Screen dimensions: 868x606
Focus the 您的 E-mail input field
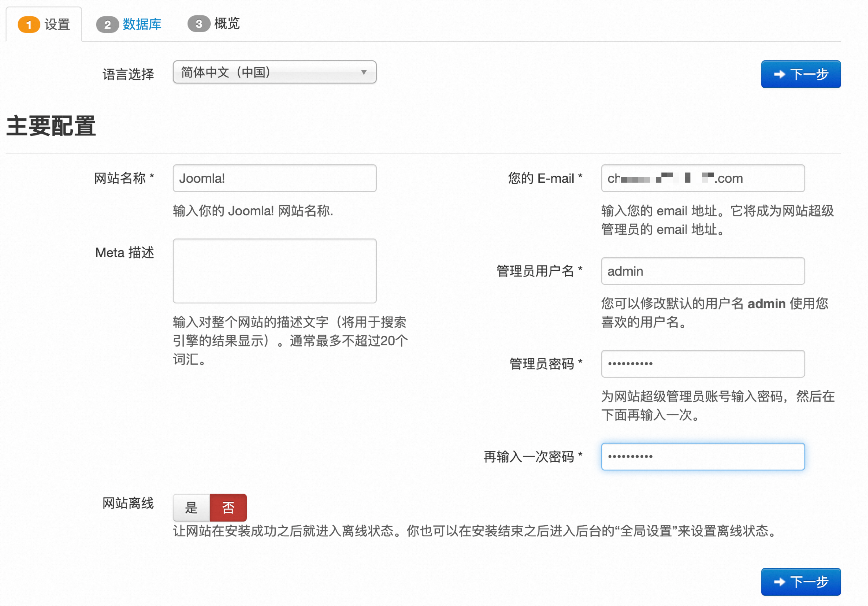[x=703, y=178]
